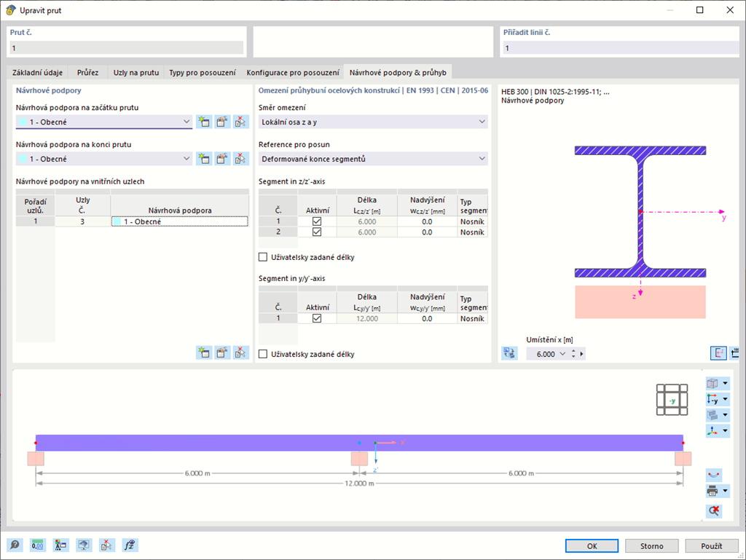Edit design support at member end

[222, 159]
